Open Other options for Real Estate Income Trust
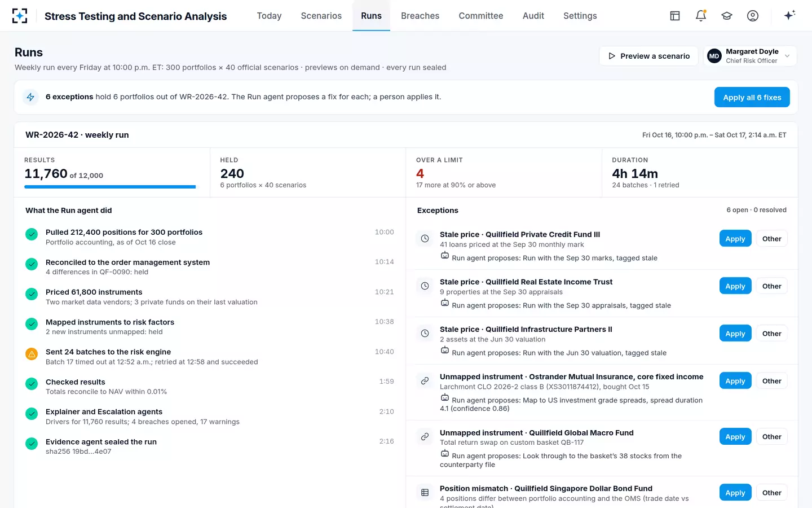This screenshot has width=812, height=508. pos(771,286)
